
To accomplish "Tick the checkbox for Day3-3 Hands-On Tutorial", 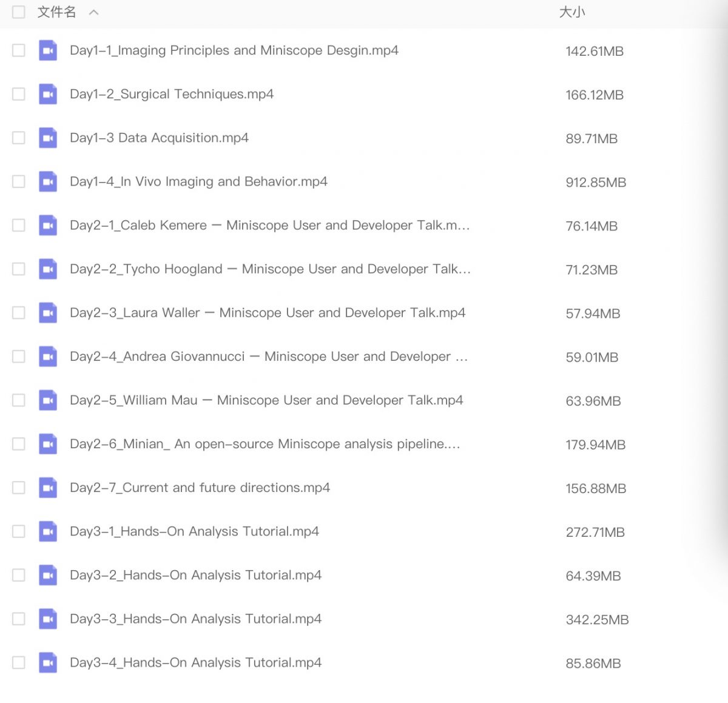I will (x=19, y=619).
